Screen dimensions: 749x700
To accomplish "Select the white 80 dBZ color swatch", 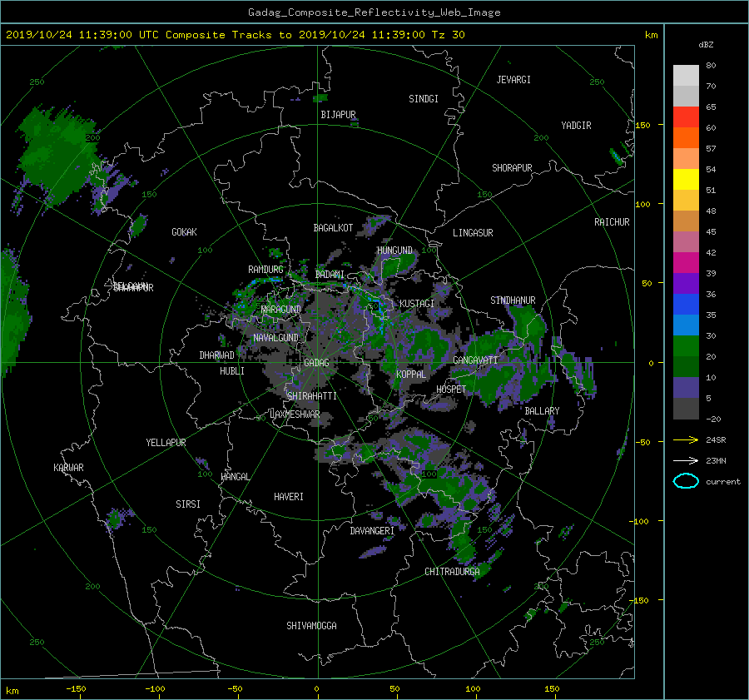I will click(x=686, y=76).
